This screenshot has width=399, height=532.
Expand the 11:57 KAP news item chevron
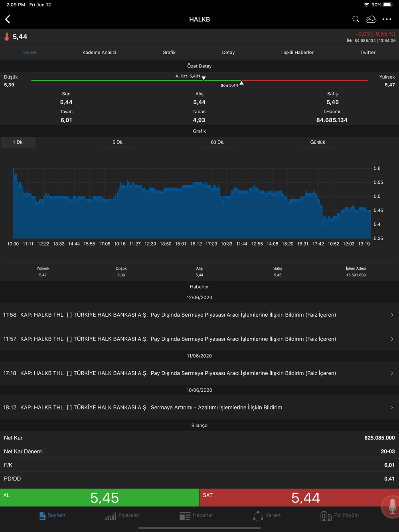pyautogui.click(x=392, y=339)
